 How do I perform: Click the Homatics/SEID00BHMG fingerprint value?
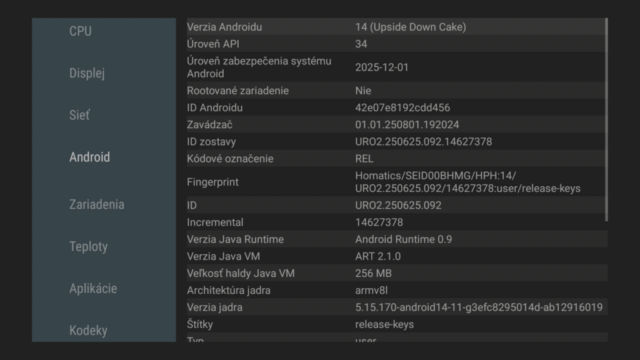468,182
